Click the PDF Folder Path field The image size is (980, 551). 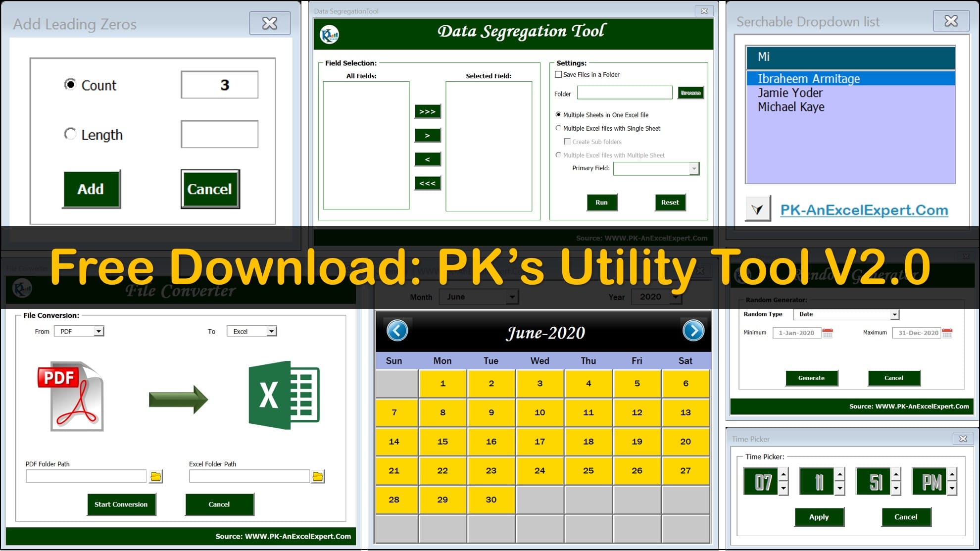click(x=86, y=476)
